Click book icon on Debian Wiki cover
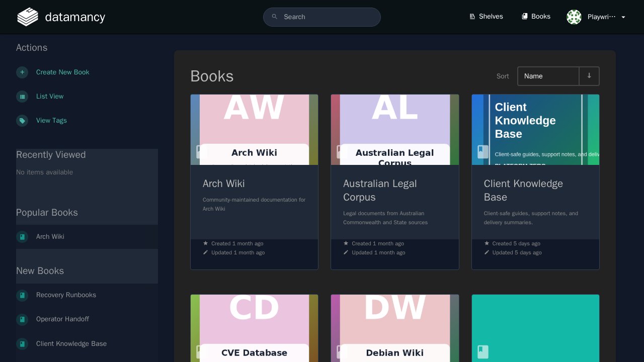The height and width of the screenshot is (362, 644). (x=342, y=352)
